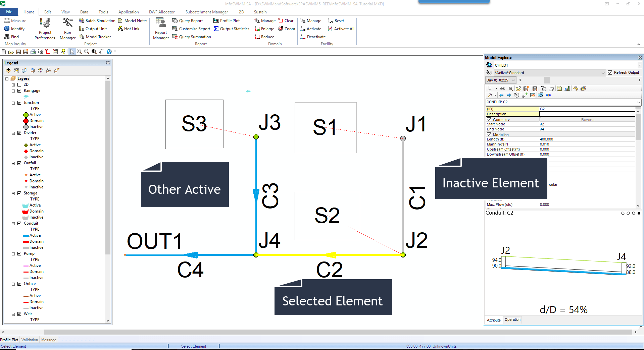
Task: Open the Validation tab at the bottom
Action: coord(30,340)
